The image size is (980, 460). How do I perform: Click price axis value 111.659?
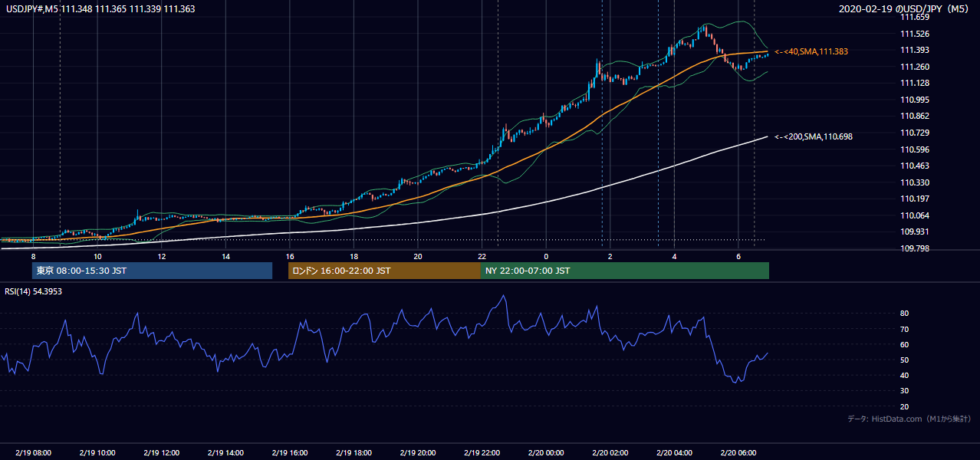tap(914, 17)
